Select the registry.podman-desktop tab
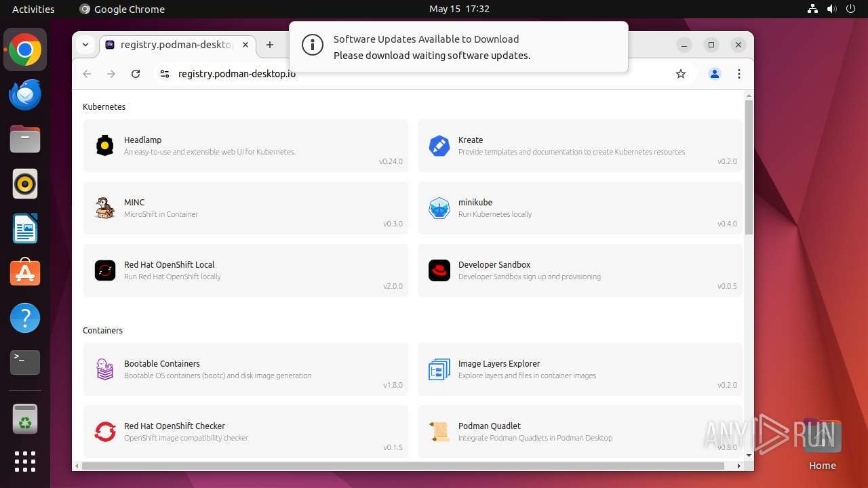Screen dimensions: 868x488 pos(178,45)
